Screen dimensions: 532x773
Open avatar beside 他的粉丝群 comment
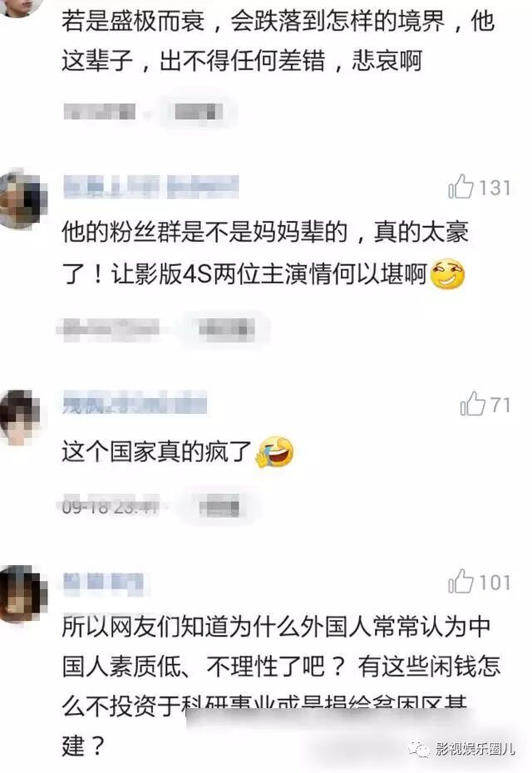point(22,199)
